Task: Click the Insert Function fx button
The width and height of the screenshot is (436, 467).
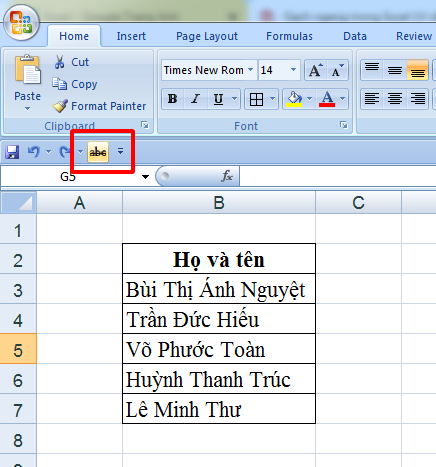Action: [x=227, y=176]
